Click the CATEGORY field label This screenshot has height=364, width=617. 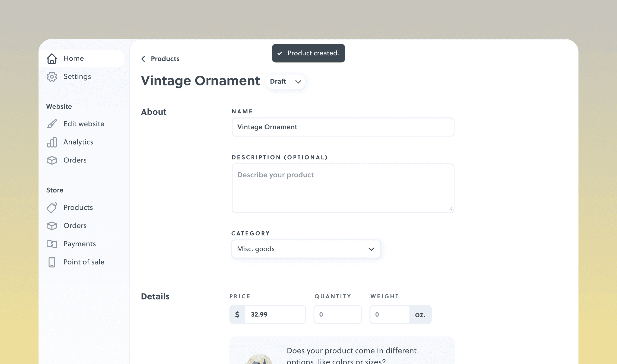click(x=251, y=234)
